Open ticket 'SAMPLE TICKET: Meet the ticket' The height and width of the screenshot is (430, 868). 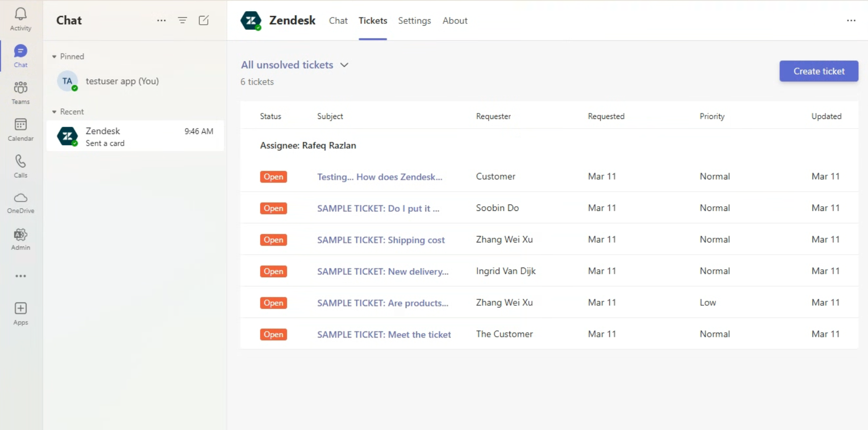pyautogui.click(x=384, y=334)
